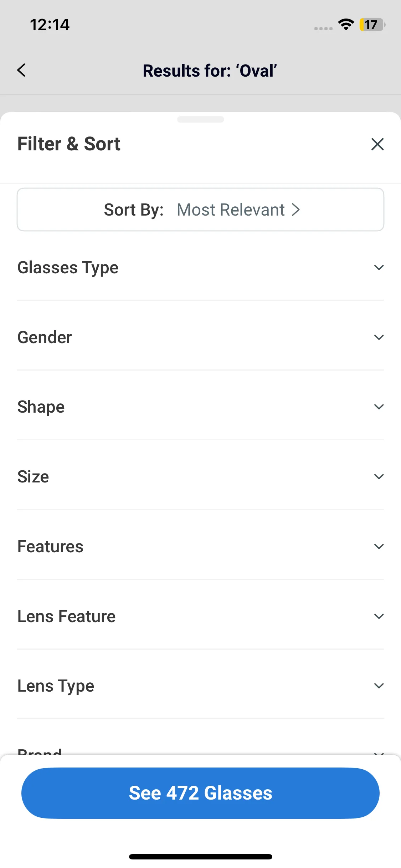Expand the Lens Type chevron
The width and height of the screenshot is (401, 868).
pos(379,686)
